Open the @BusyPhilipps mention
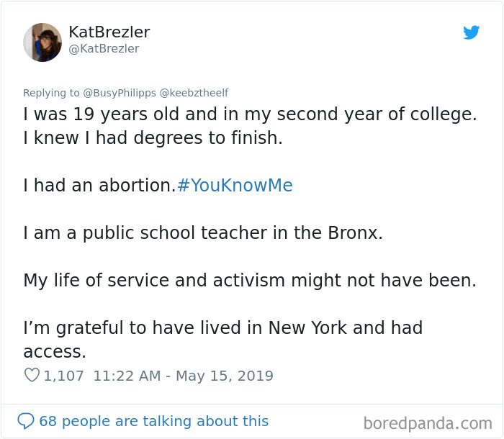 [120, 93]
